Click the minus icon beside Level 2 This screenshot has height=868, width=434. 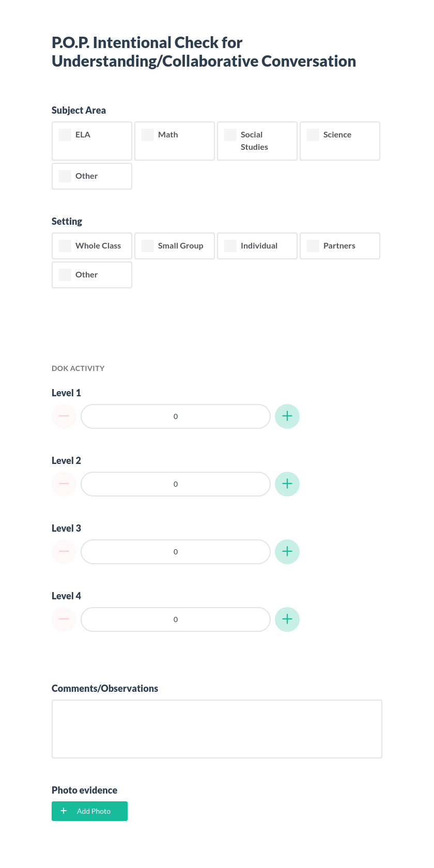tap(64, 484)
